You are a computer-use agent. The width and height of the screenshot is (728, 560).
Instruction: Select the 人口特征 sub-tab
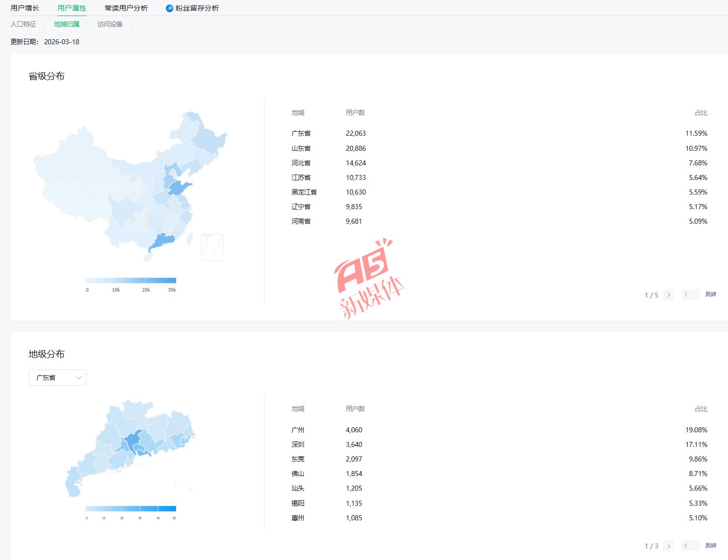23,24
